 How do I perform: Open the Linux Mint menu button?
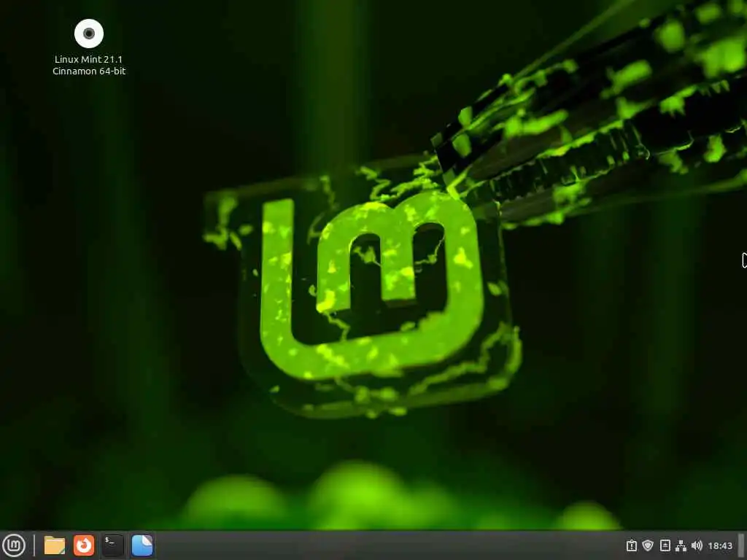coord(14,545)
